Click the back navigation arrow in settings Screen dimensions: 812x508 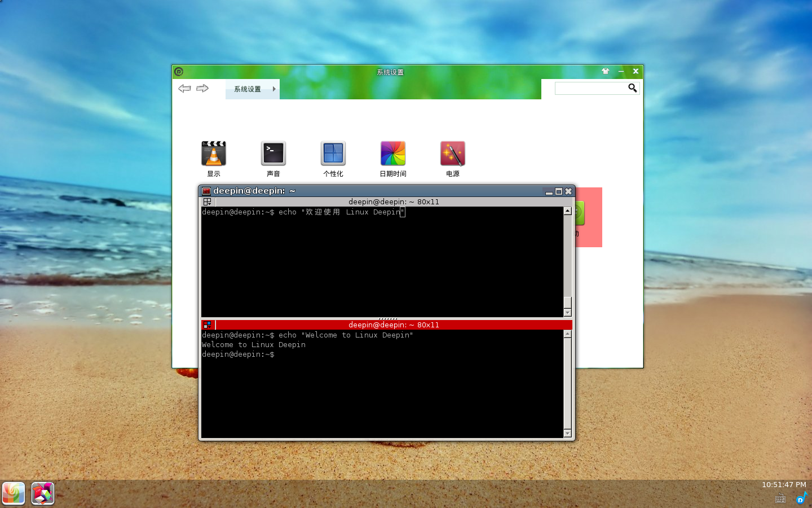(184, 88)
